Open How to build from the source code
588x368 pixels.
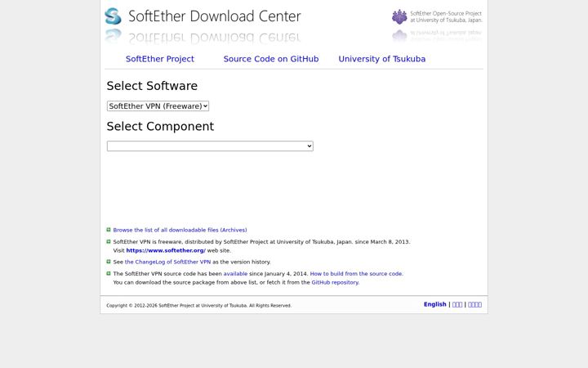pos(356,274)
